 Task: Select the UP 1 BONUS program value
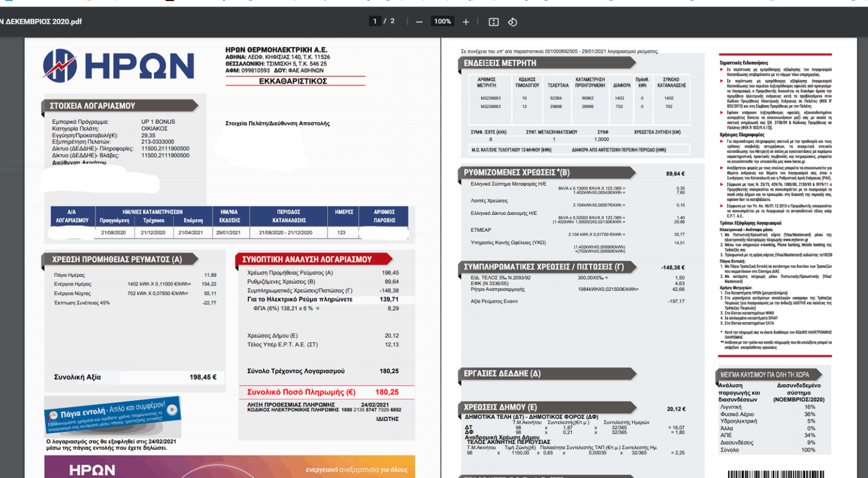pyautogui.click(x=158, y=122)
